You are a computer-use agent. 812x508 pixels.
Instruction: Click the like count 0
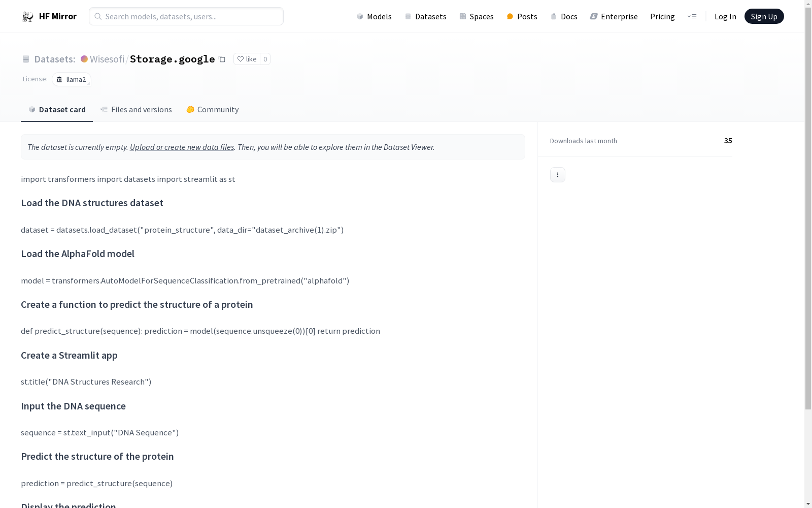coord(265,59)
